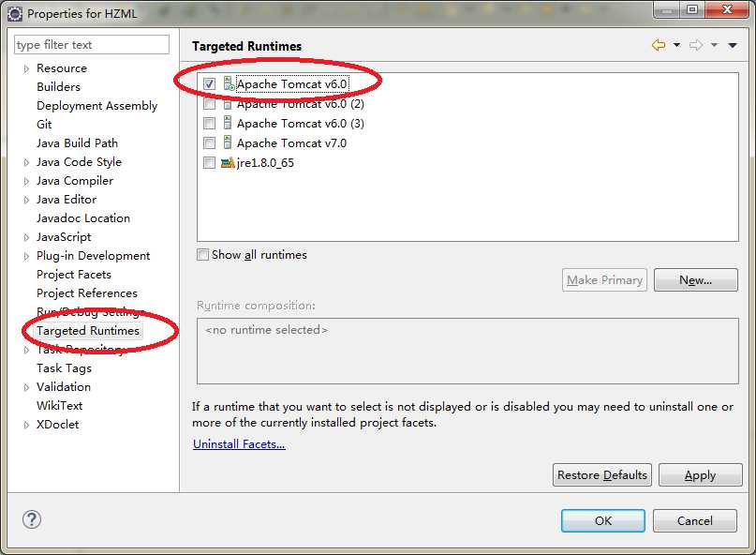This screenshot has width=756, height=555.
Task: Expand the Validation node
Action: tap(26, 387)
